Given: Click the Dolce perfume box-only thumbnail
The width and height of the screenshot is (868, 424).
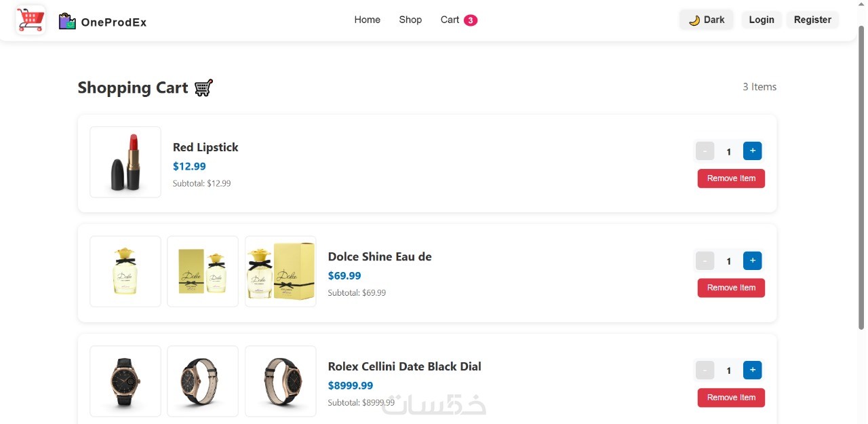Looking at the screenshot, I should click(203, 271).
